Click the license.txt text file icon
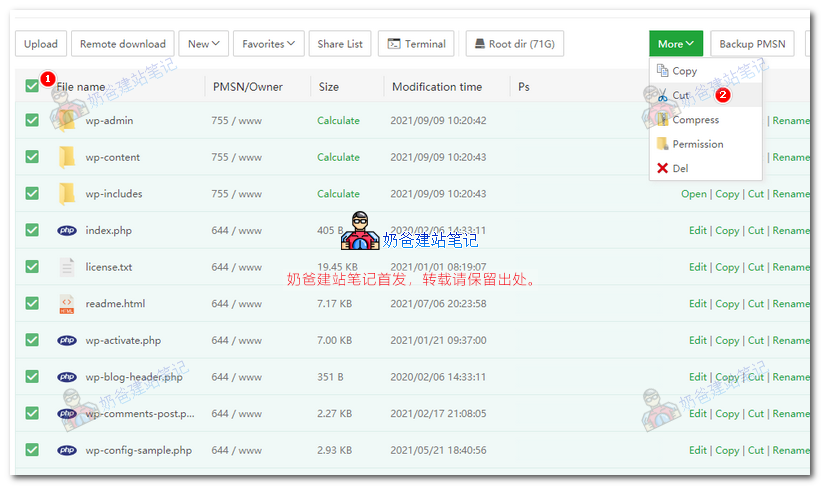The image size is (821, 486). [66, 267]
